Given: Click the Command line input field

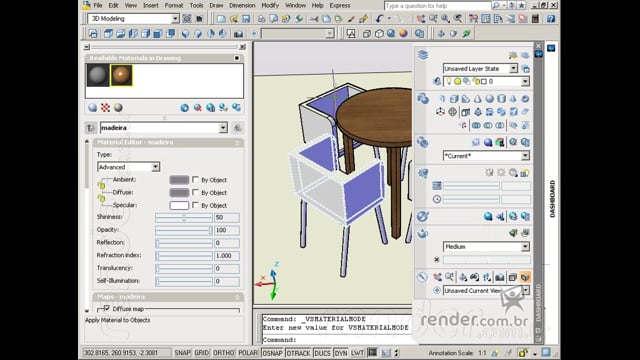Looking at the screenshot, I should [336, 340].
